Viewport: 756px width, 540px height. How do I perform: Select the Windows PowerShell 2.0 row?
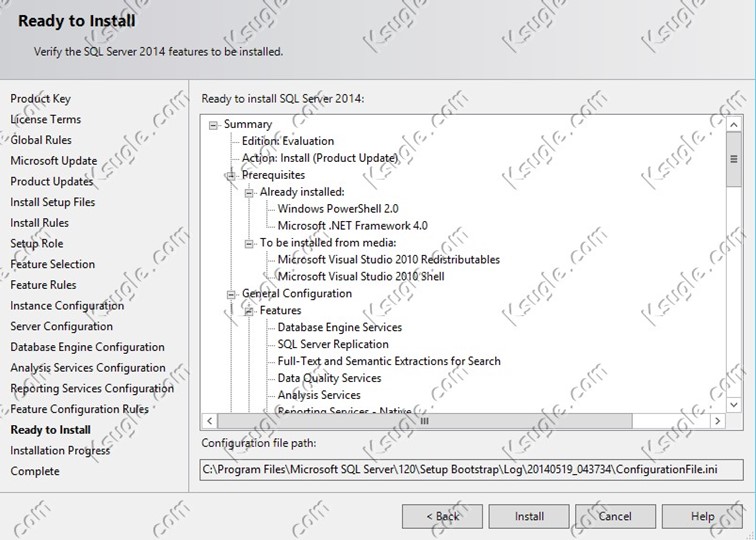(x=338, y=209)
